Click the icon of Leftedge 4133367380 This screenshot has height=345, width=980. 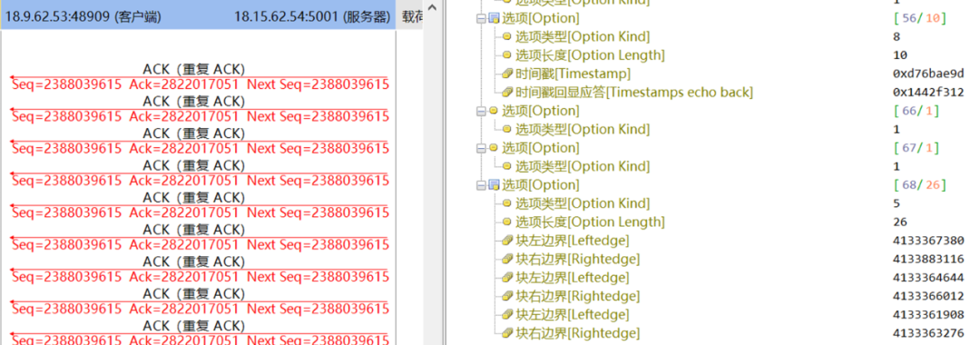click(x=507, y=241)
